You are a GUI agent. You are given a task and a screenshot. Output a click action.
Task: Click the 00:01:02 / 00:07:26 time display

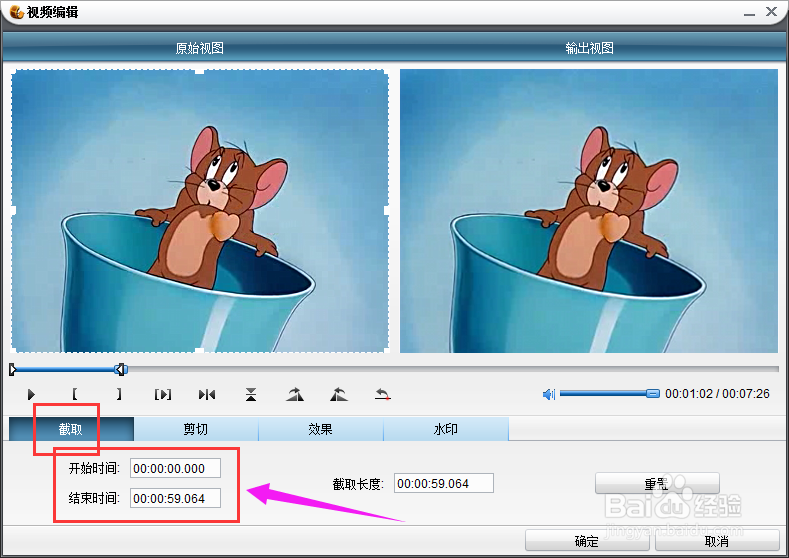click(x=717, y=393)
